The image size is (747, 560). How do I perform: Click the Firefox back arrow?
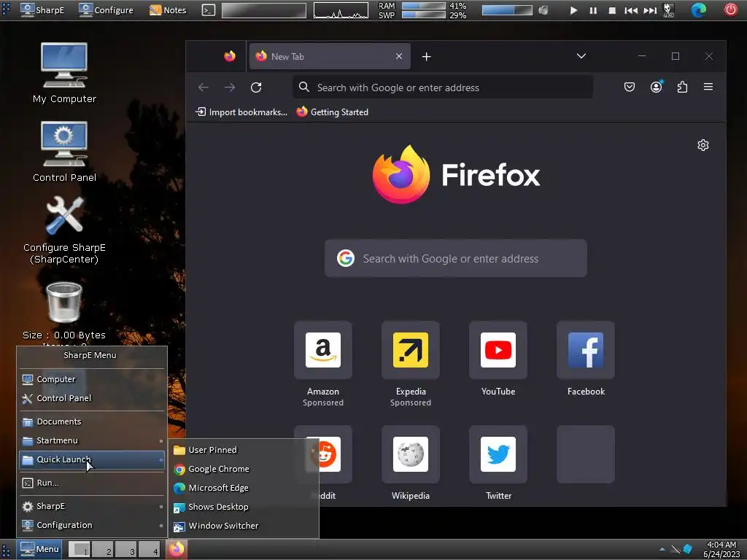point(204,87)
